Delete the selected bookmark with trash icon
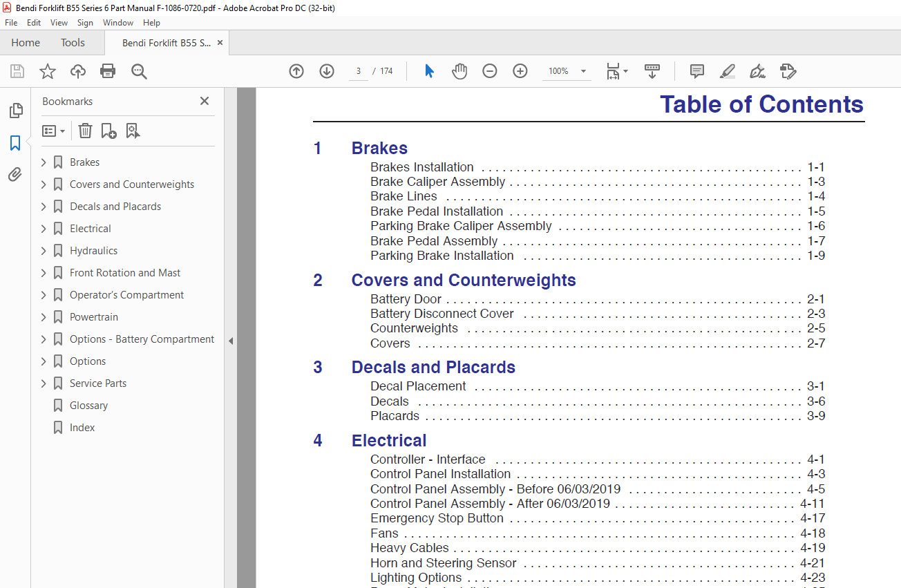The image size is (901, 588). (85, 131)
